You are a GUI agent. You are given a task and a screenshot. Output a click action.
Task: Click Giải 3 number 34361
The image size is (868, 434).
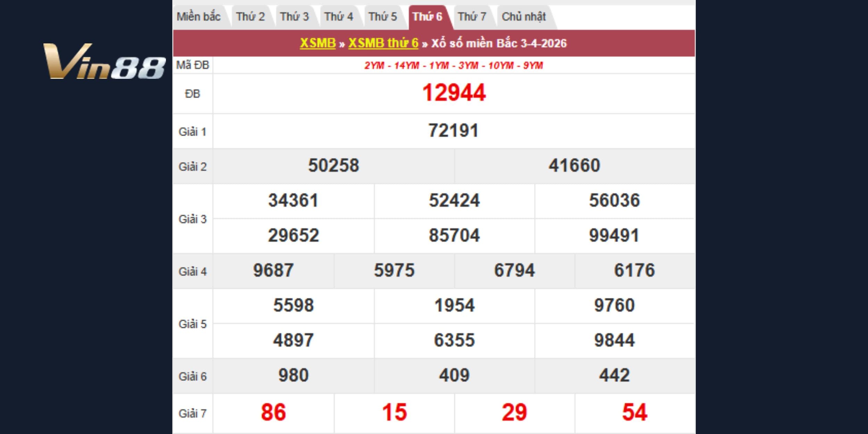pos(293,201)
